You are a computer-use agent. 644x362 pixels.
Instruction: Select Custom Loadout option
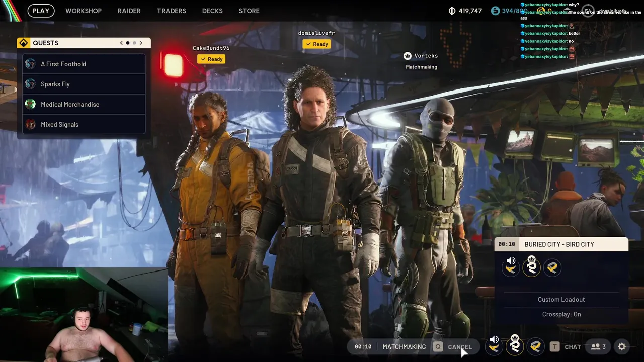click(561, 299)
